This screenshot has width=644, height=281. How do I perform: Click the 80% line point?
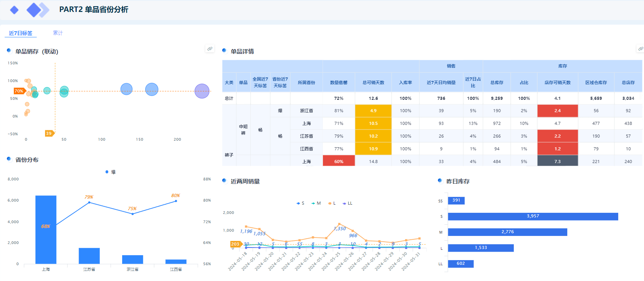click(176, 201)
